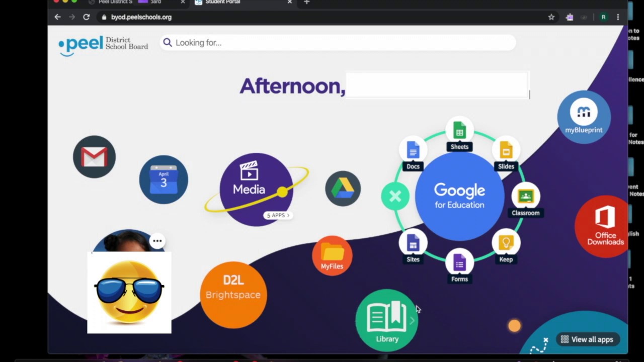
Task: Click the Peel District School Board logo
Action: point(103,45)
